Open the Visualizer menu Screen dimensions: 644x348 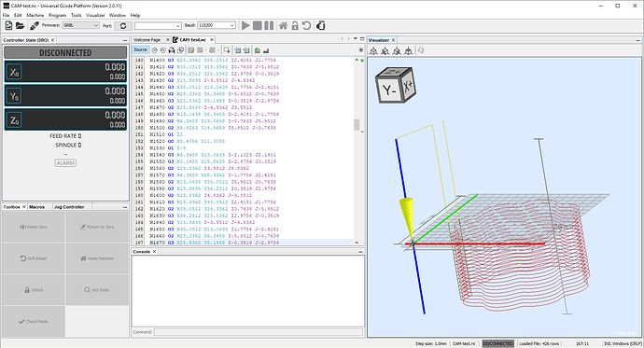click(x=95, y=15)
